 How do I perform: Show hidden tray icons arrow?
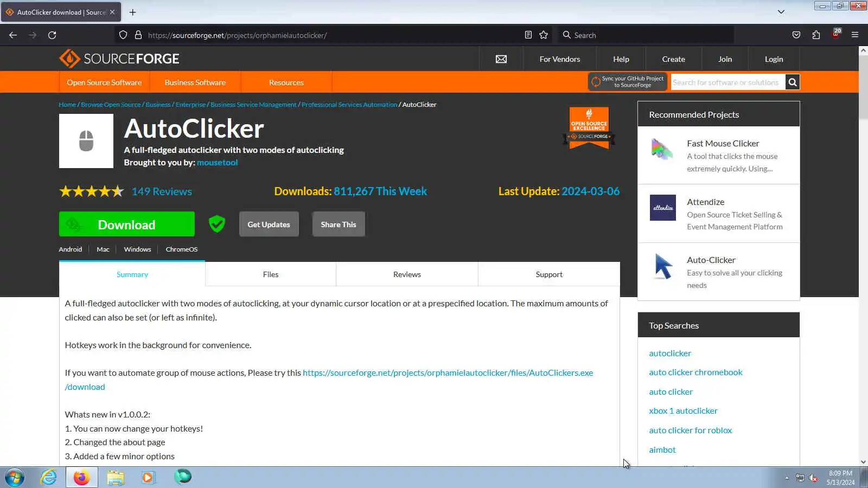click(787, 478)
